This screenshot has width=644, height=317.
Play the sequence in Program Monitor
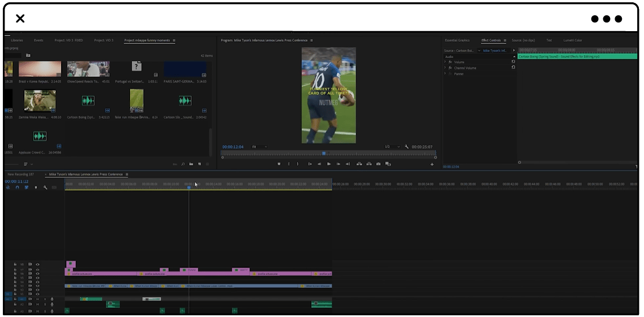point(329,164)
